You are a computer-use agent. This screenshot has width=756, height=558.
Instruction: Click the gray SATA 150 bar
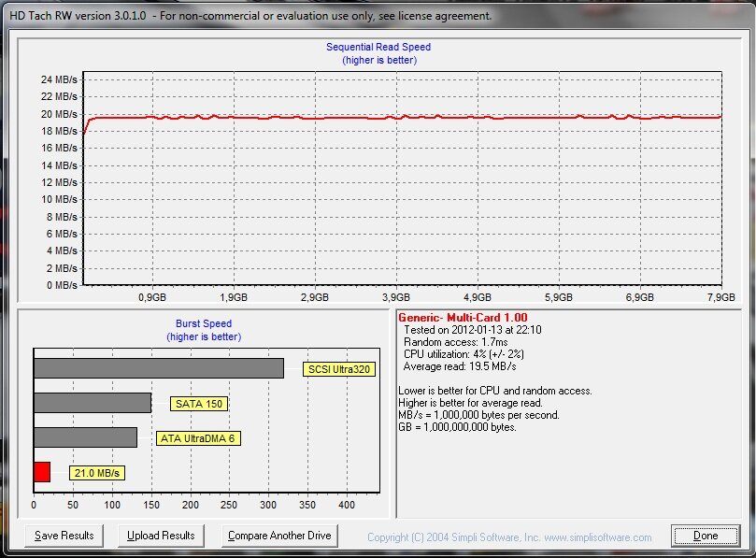(93, 403)
